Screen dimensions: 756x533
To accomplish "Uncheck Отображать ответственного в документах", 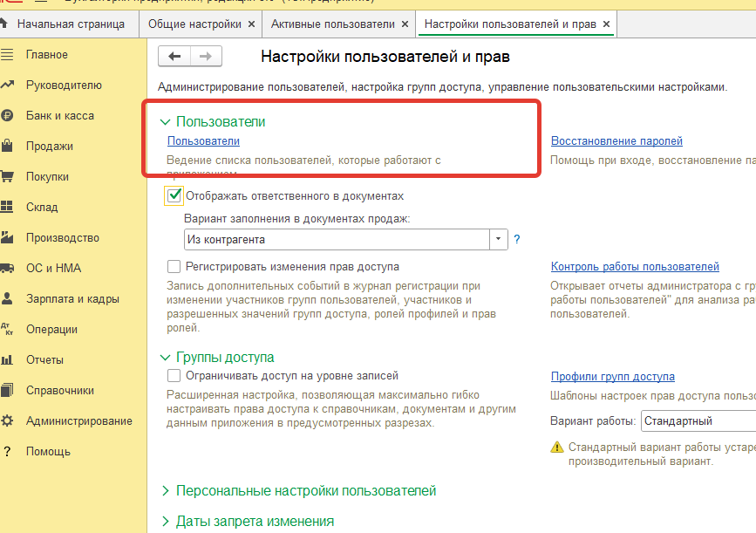I will (x=174, y=195).
